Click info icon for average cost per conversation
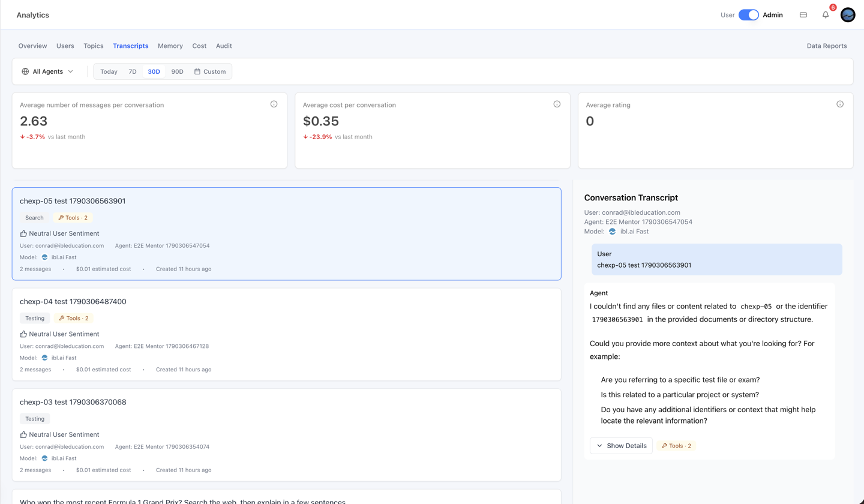The width and height of the screenshot is (864, 504). 557,104
